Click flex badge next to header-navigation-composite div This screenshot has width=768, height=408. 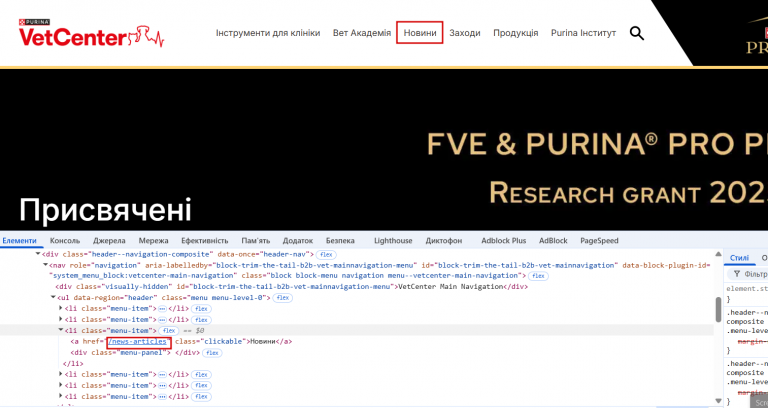coord(326,254)
